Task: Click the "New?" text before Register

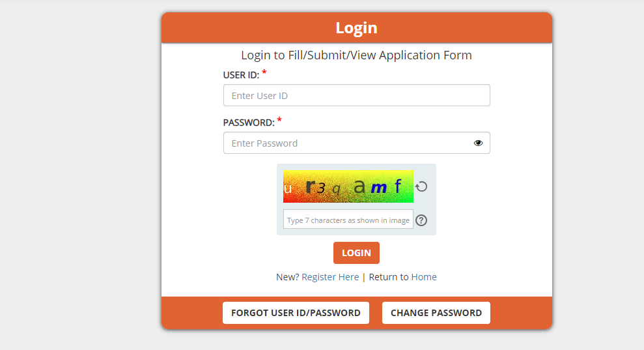Action: coord(287,277)
